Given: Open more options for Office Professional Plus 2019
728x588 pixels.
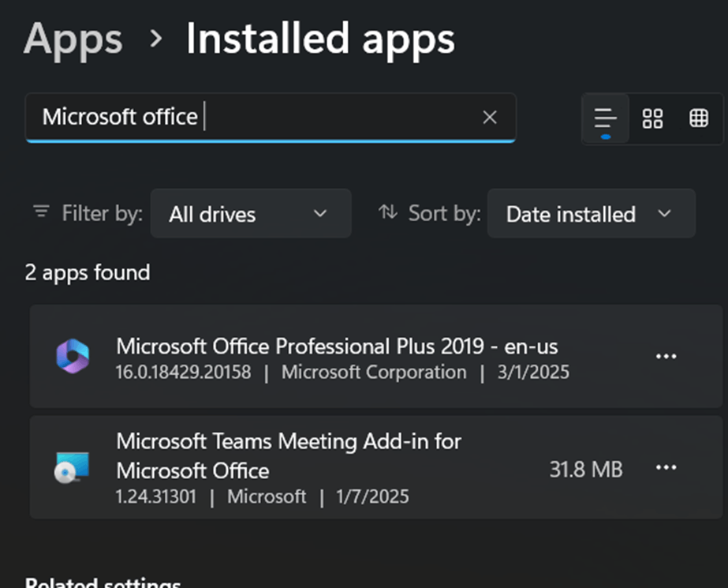Looking at the screenshot, I should point(666,357).
